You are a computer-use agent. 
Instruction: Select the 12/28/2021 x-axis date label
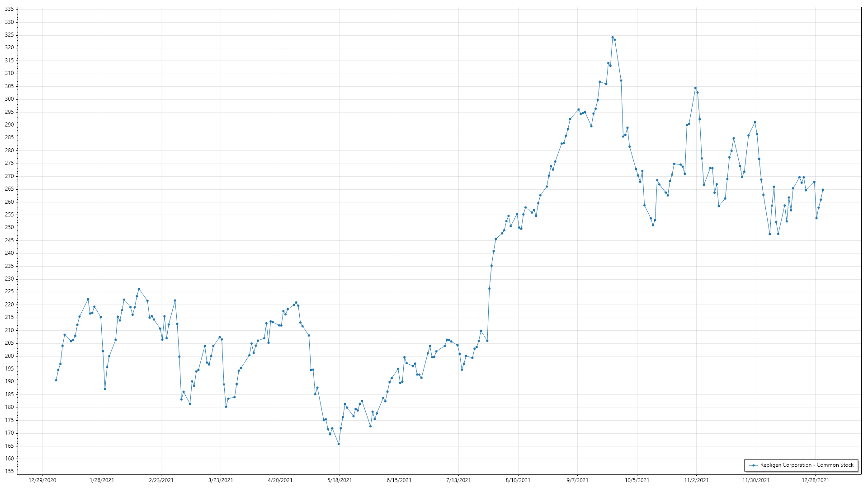point(815,480)
